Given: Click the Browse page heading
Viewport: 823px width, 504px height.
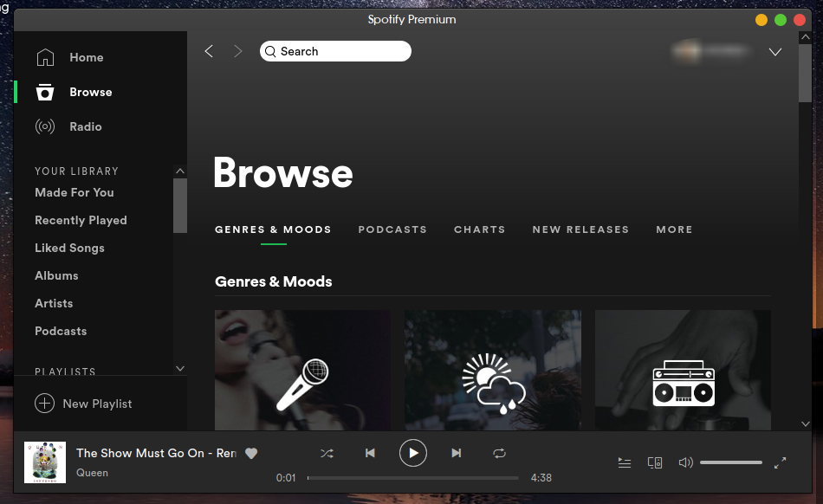Looking at the screenshot, I should pos(283,173).
